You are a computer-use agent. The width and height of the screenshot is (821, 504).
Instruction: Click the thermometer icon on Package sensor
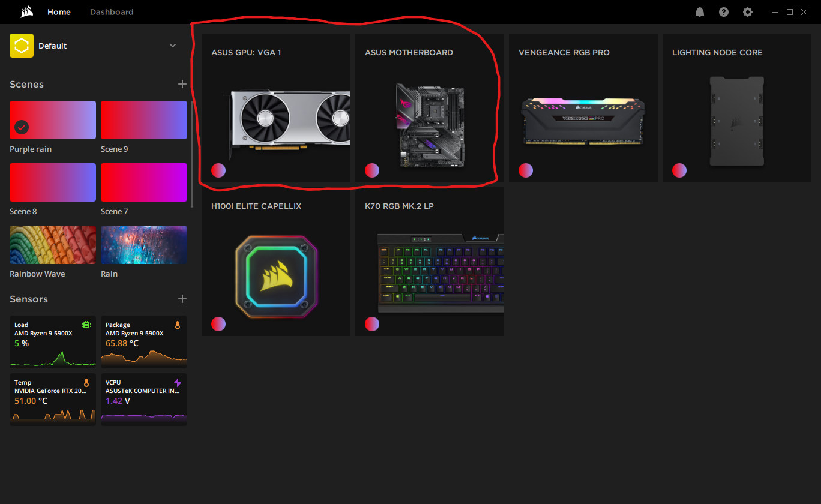[178, 325]
